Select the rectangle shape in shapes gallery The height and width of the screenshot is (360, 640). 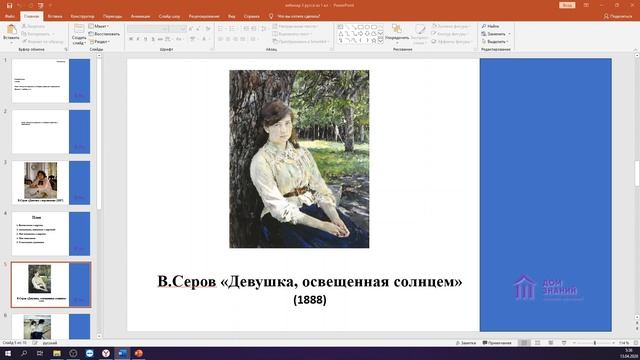(360, 27)
